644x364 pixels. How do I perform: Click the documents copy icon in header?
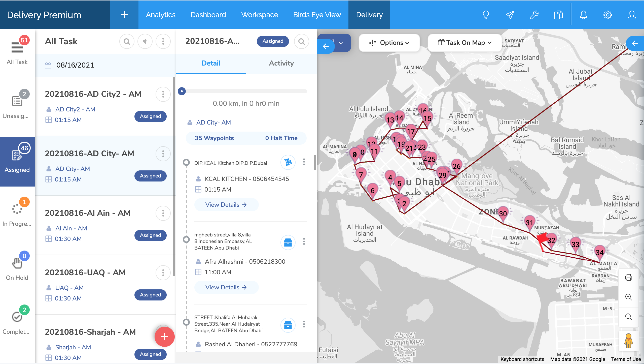coord(558,15)
